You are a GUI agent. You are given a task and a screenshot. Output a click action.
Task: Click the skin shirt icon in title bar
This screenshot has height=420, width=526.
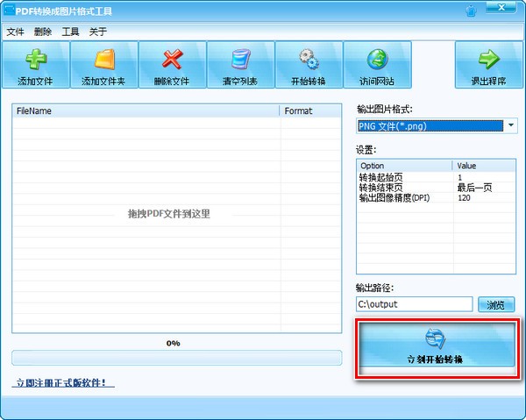pyautogui.click(x=472, y=11)
